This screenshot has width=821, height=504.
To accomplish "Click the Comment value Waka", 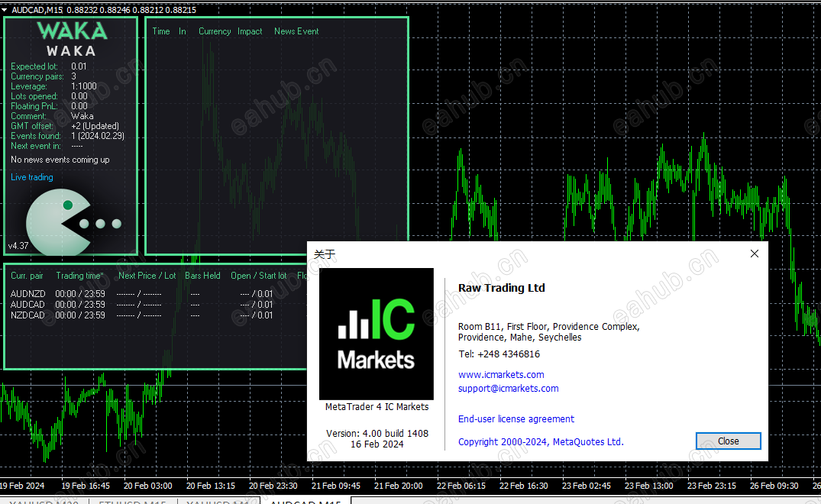I will click(82, 116).
